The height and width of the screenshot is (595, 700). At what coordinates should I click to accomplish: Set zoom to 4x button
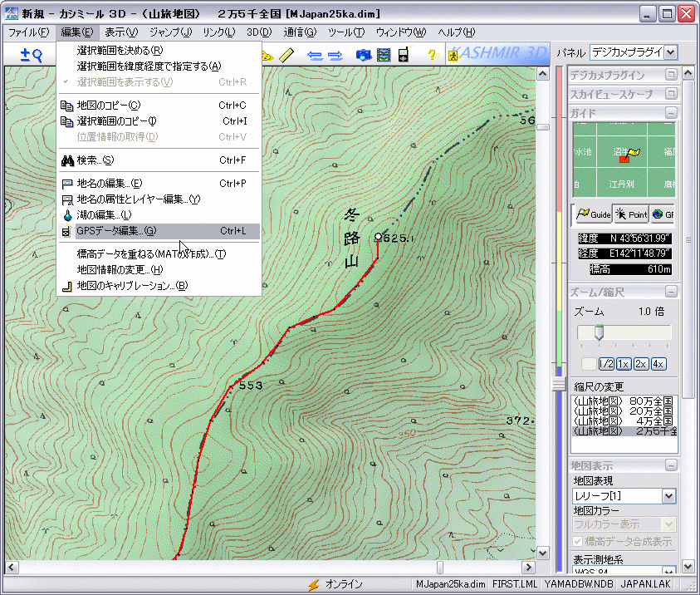click(x=658, y=364)
